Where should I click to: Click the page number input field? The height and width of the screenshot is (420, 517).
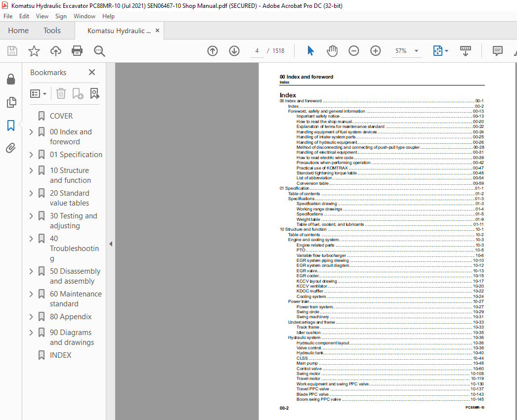click(257, 51)
